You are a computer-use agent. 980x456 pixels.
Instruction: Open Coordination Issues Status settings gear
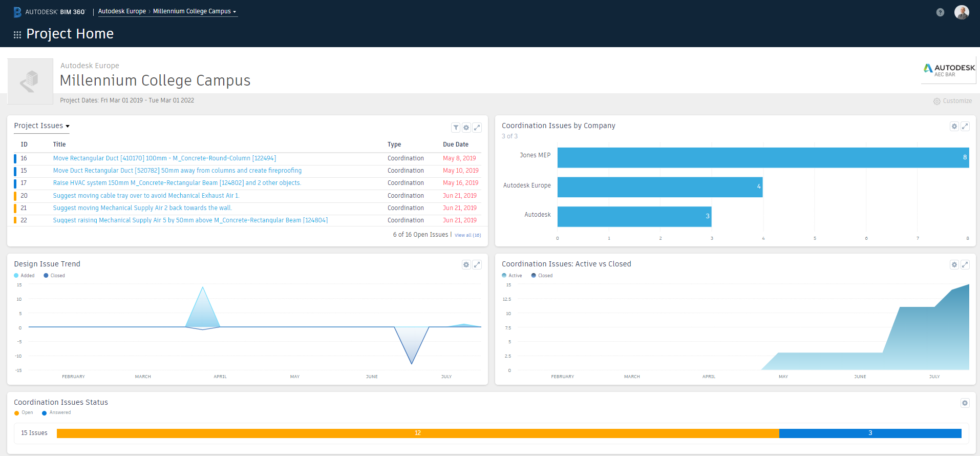(965, 403)
